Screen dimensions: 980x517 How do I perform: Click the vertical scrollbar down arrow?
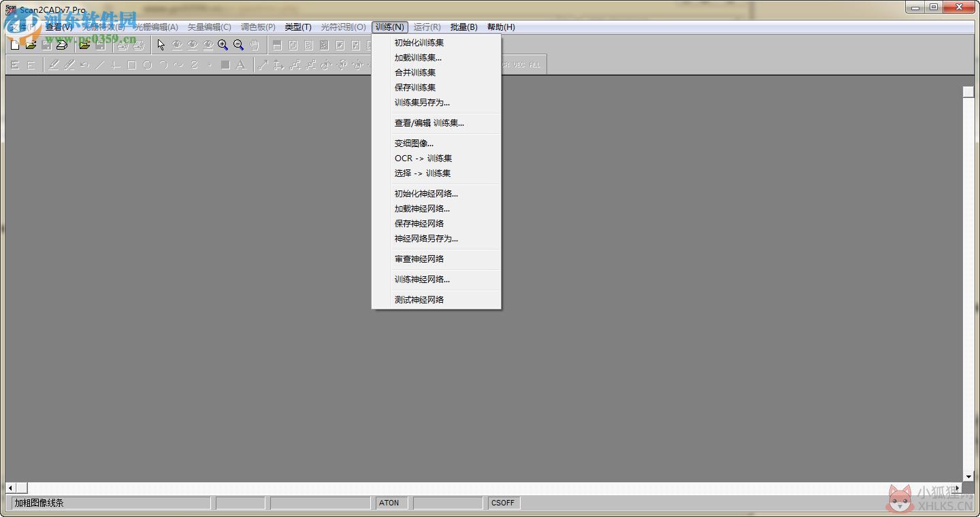[x=969, y=477]
